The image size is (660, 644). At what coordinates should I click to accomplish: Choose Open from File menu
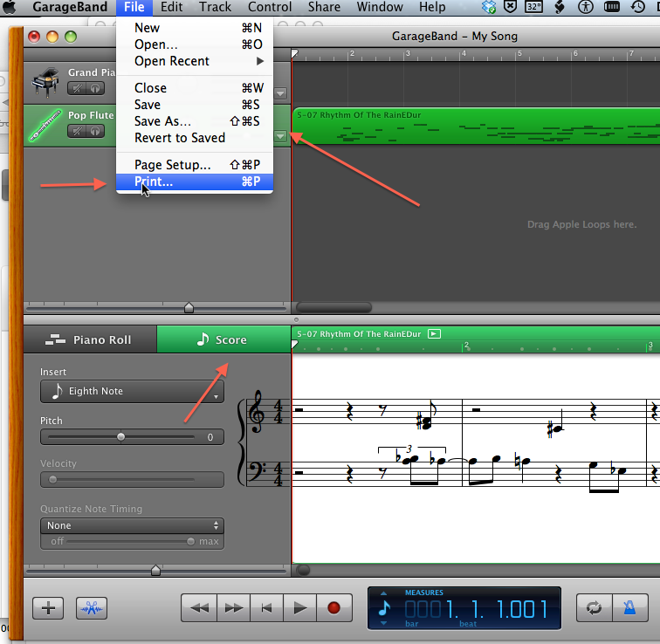pos(195,45)
